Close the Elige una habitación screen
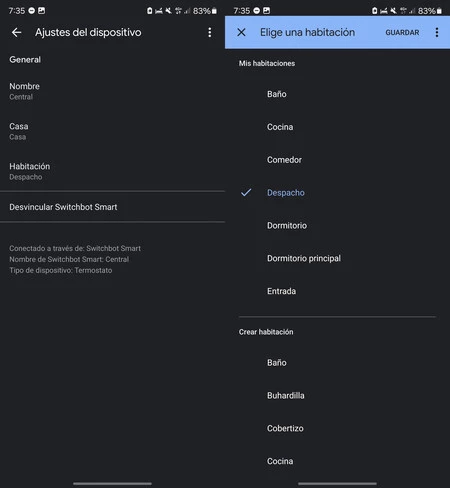450x488 pixels. (241, 32)
